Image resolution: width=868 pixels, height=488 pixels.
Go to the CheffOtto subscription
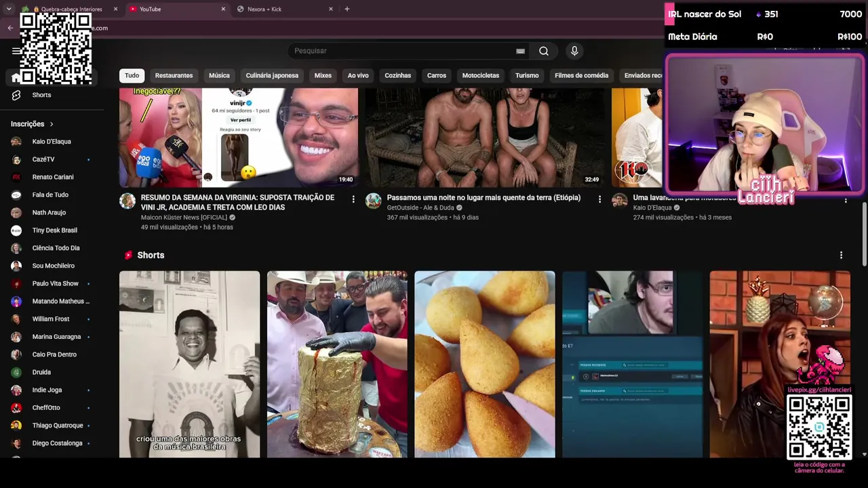click(x=52, y=408)
